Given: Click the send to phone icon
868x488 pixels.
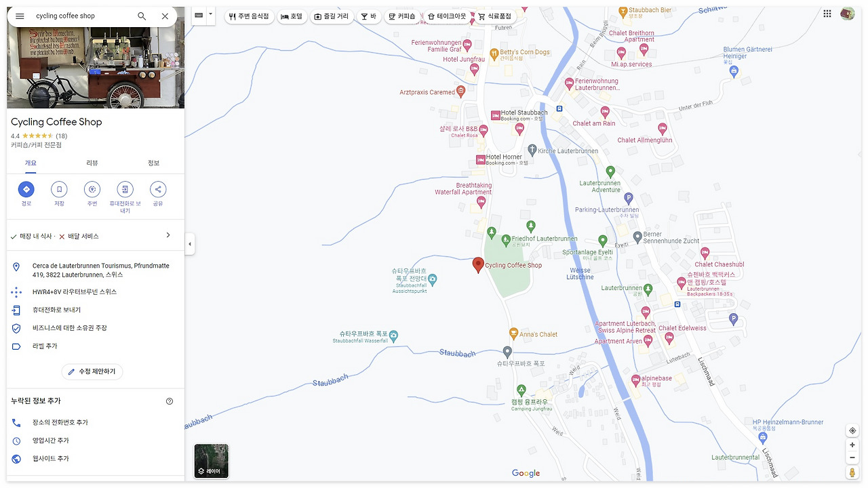Looking at the screenshot, I should point(125,189).
